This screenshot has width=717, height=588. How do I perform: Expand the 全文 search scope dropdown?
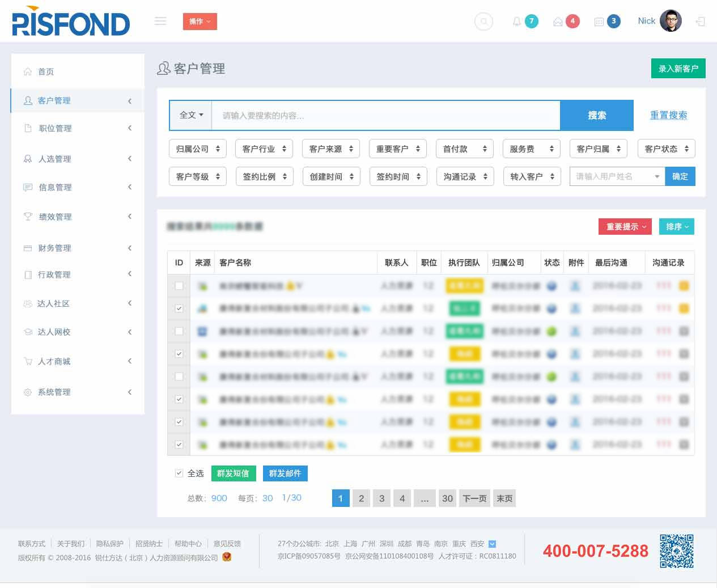pos(191,115)
